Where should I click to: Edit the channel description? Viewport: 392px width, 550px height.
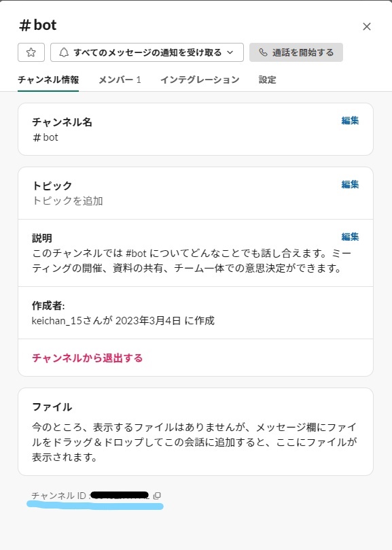tap(351, 237)
